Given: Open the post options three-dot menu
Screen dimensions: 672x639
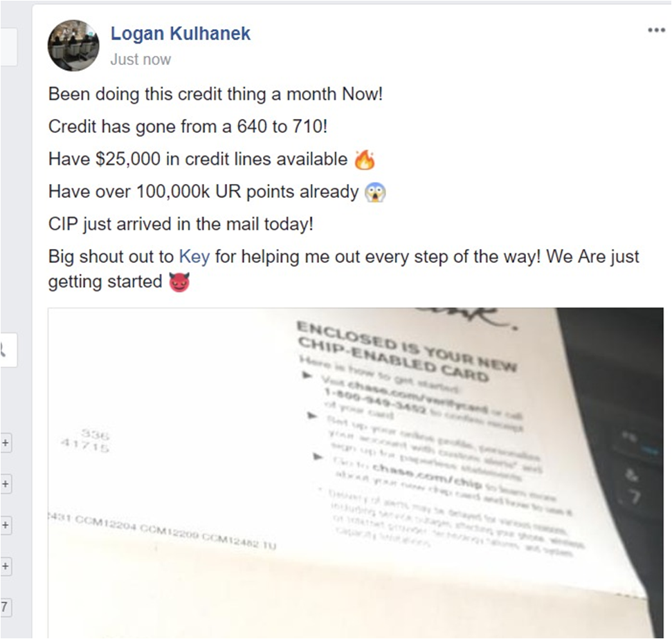Looking at the screenshot, I should coord(656,30).
